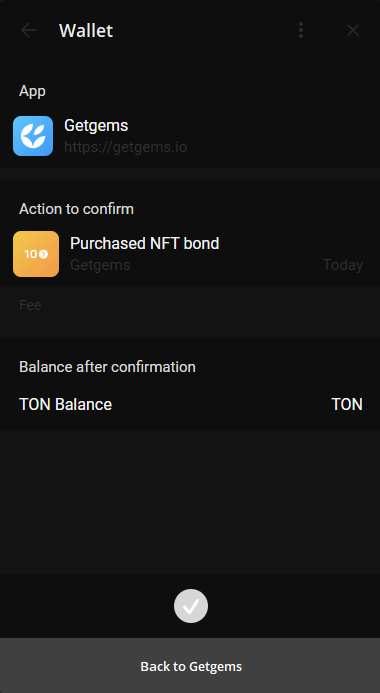Click the Action to confirm heading
The image size is (380, 693).
pyautogui.click(x=76, y=209)
